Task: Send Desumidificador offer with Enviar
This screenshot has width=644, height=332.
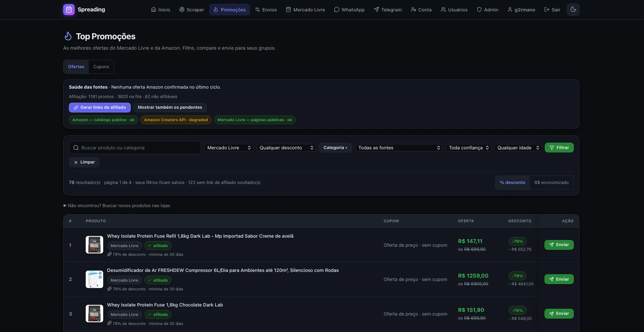Action: (559, 279)
